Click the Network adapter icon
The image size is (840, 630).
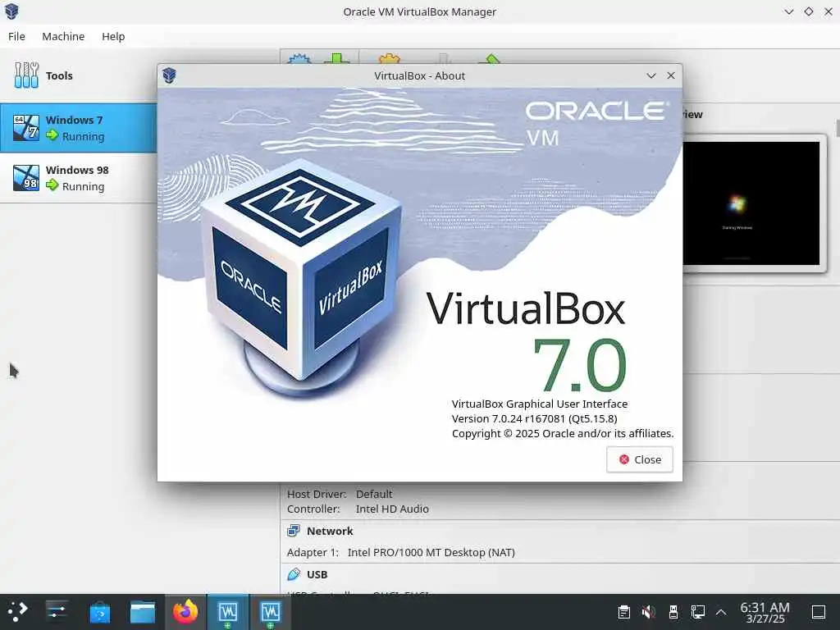point(294,531)
